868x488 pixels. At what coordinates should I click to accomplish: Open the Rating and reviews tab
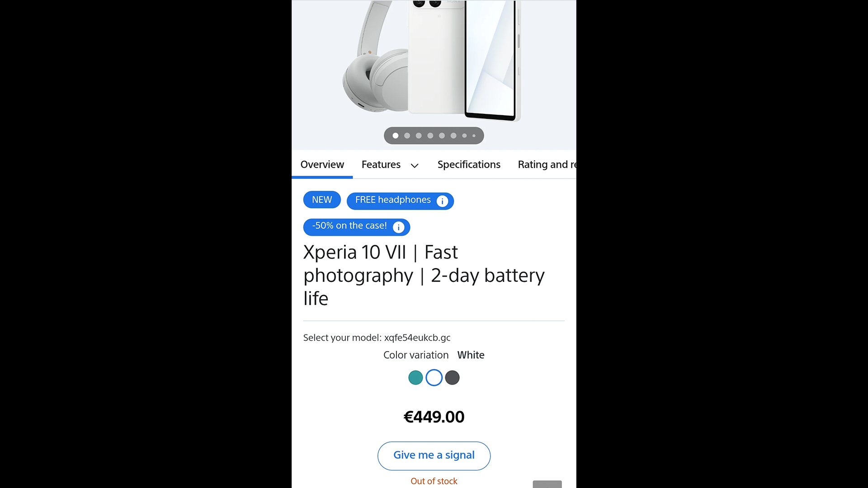coord(547,164)
